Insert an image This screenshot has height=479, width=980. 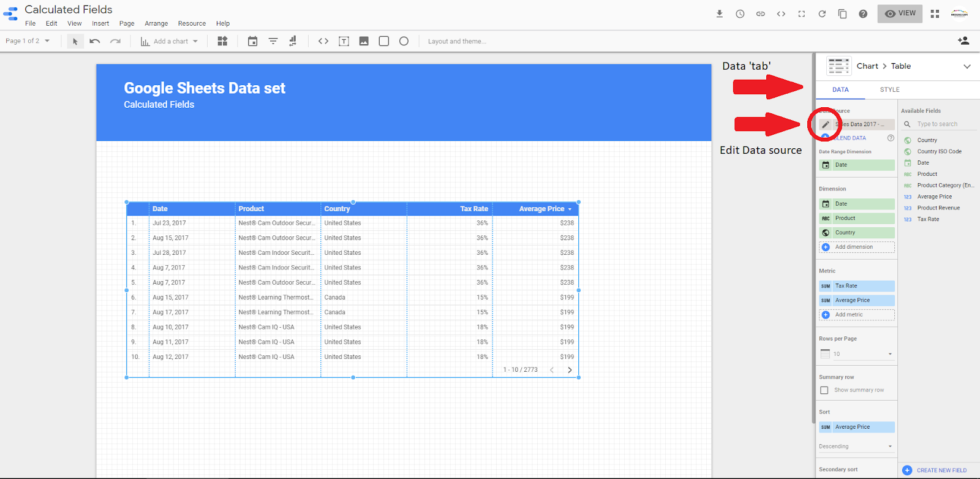pos(364,41)
